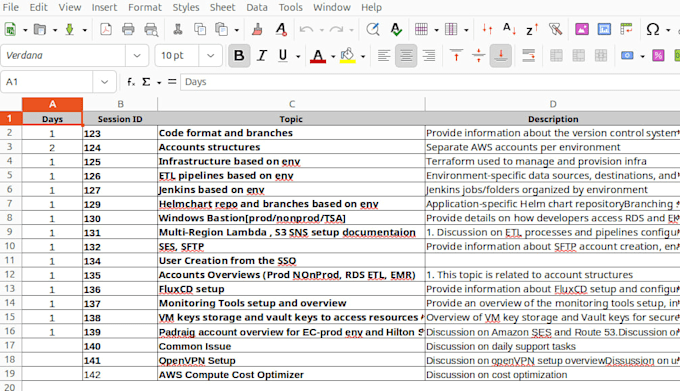Expand the font color dropdown arrow
Image resolution: width=680 pixels, height=391 pixels.
333,56
